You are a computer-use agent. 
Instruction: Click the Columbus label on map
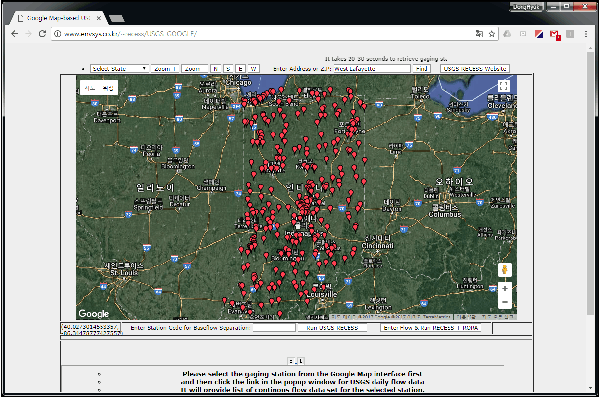[445, 214]
